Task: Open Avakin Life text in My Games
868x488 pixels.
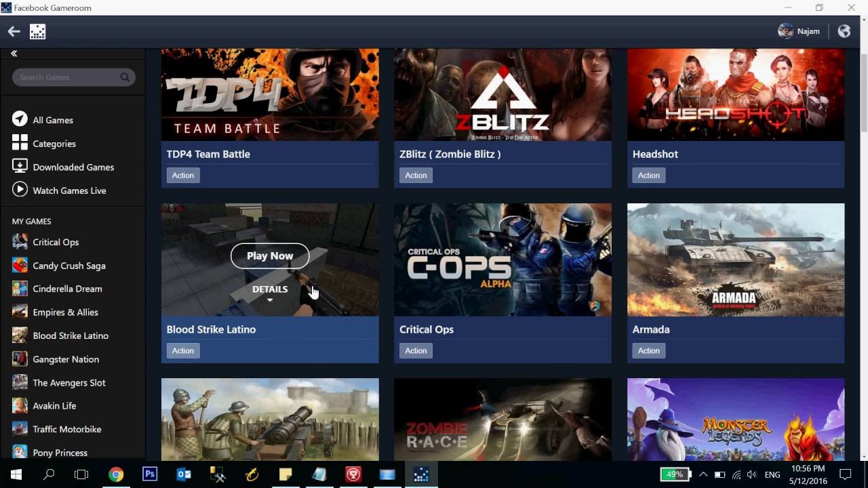Action: click(54, 405)
